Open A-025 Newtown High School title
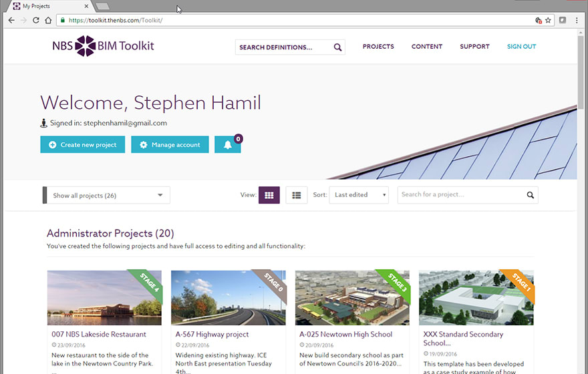The width and height of the screenshot is (588, 374). [345, 335]
